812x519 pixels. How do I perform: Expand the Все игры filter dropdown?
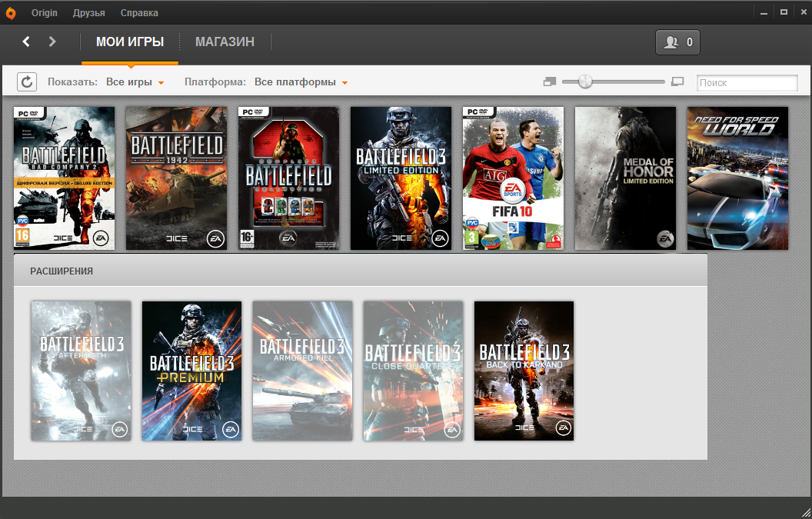[135, 82]
